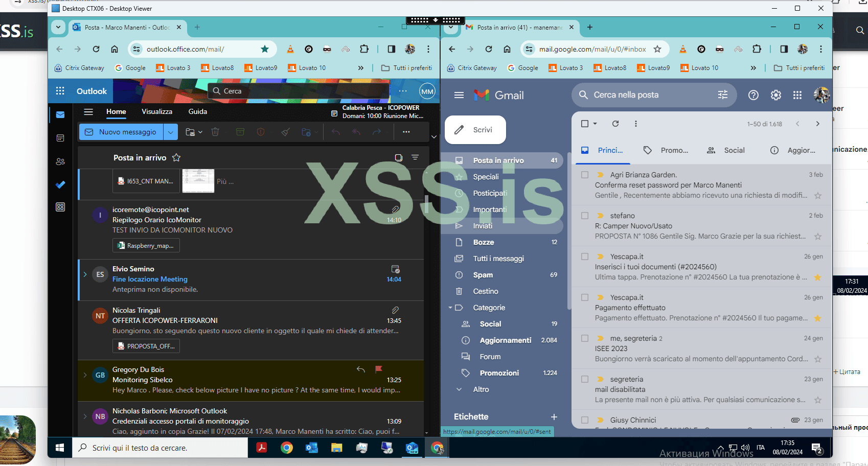This screenshot has width=868, height=466.
Task: Open Outlook To Do checkmark icon
Action: [60, 184]
